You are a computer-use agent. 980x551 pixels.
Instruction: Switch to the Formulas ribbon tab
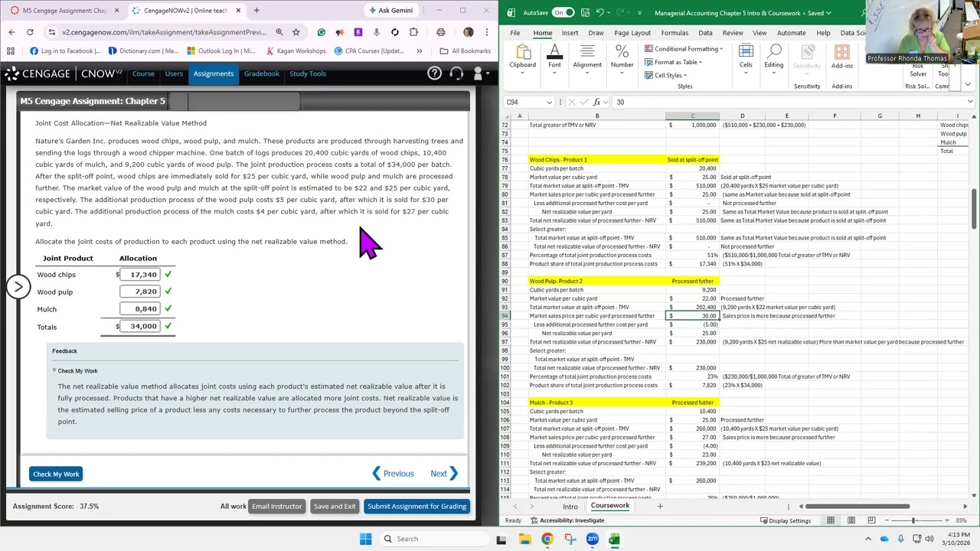[x=675, y=33]
